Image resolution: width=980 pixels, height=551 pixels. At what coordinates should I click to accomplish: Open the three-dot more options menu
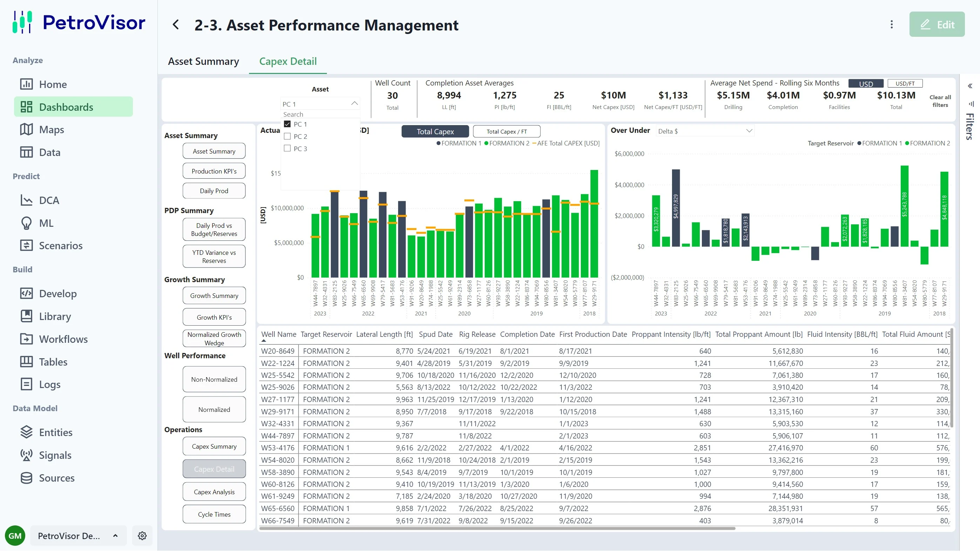(891, 25)
